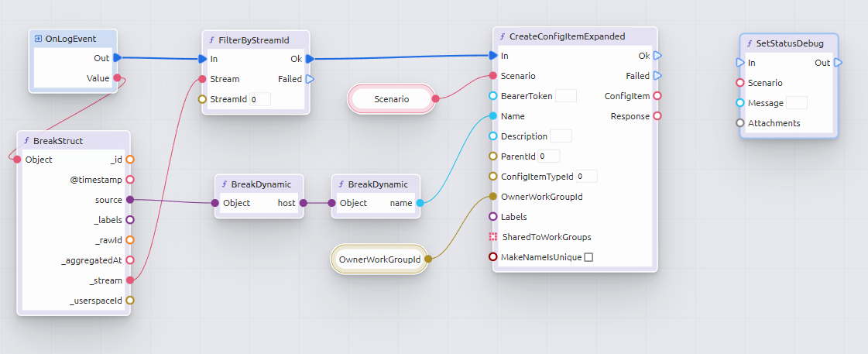Click the Failed output arrow on FilterByStreamId
This screenshot has height=354, width=868.
[310, 79]
